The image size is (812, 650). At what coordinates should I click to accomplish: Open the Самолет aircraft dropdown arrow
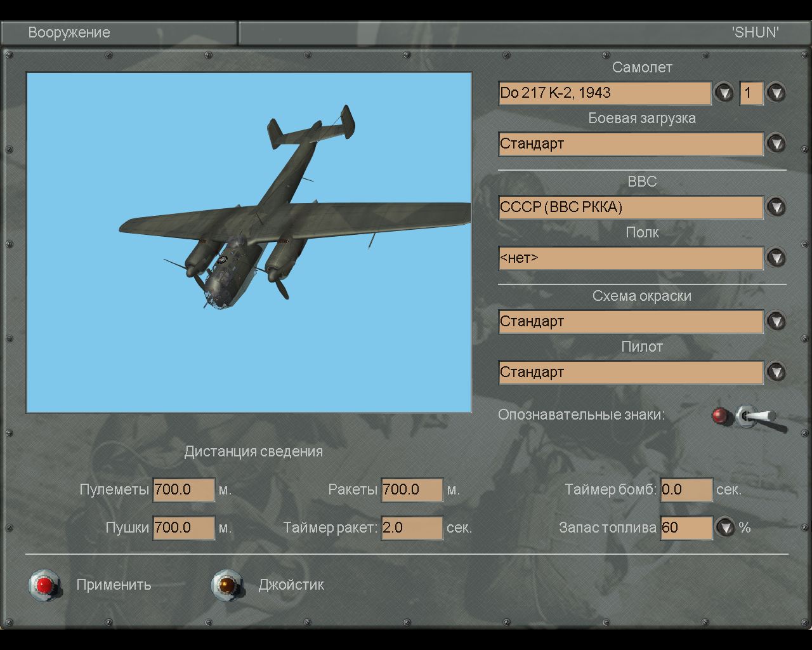[724, 93]
